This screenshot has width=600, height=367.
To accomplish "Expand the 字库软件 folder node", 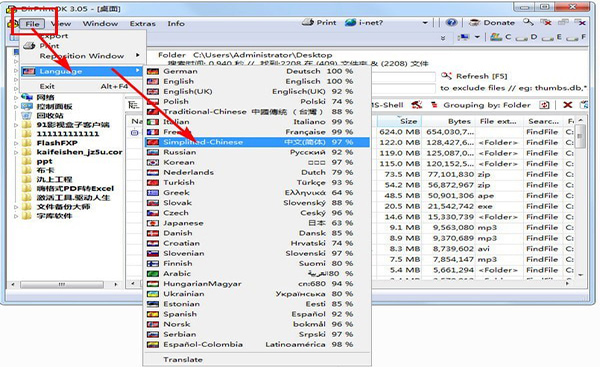I will pos(16,216).
